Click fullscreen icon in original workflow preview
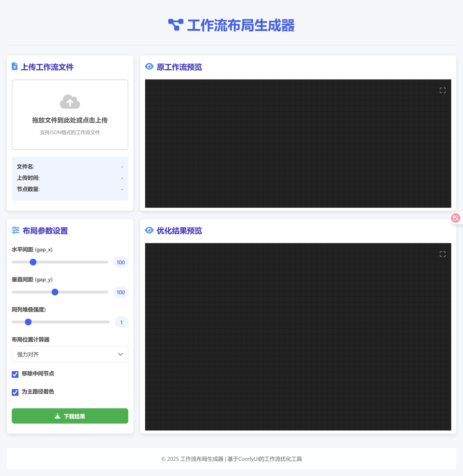 [442, 91]
